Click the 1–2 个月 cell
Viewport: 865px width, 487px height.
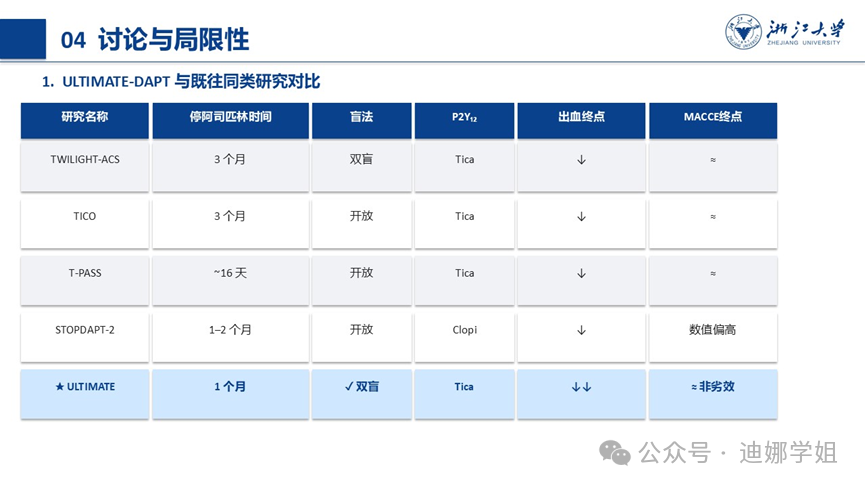[231, 338]
